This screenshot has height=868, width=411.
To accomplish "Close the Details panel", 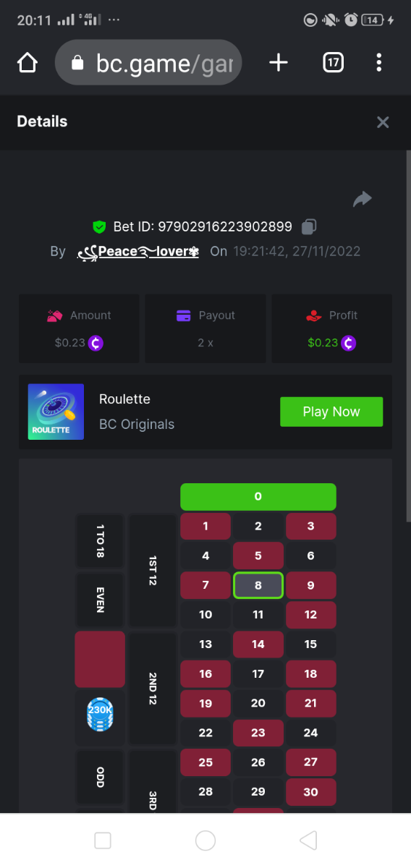I will [383, 122].
